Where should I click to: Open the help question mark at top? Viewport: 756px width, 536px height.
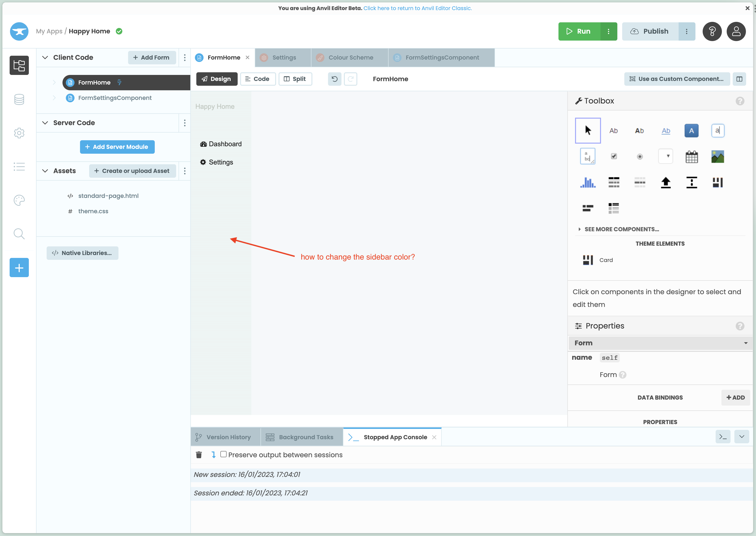[712, 31]
